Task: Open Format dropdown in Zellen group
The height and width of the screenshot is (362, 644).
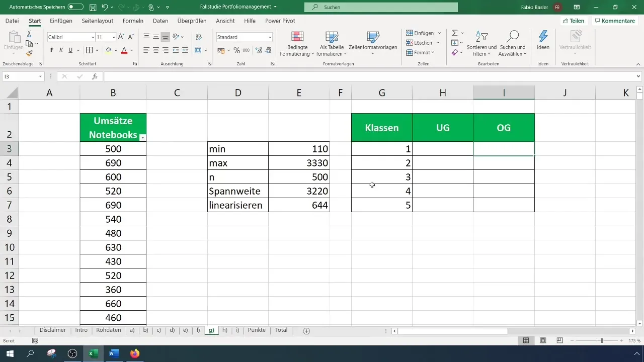Action: click(x=421, y=52)
